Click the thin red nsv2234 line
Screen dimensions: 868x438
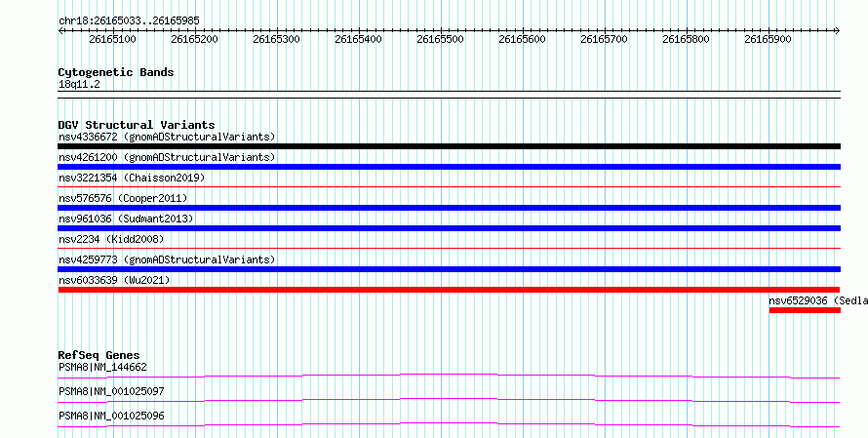[449, 249]
